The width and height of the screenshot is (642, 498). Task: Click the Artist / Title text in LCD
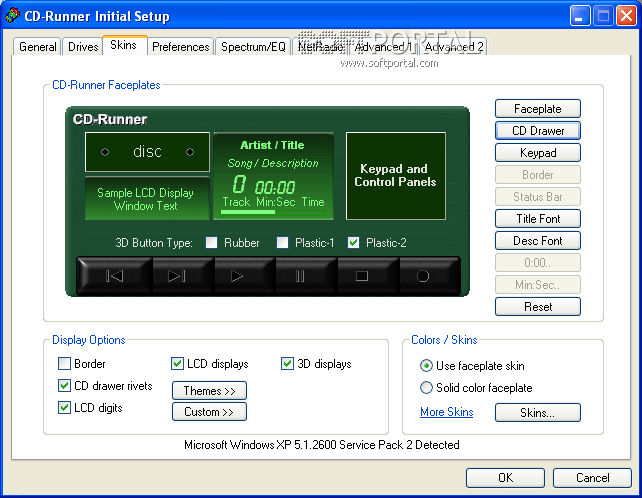[x=272, y=145]
